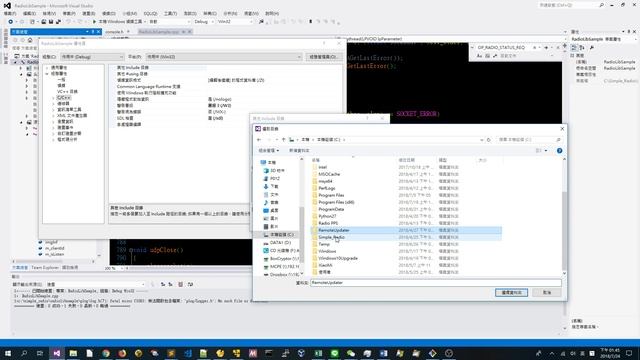The height and width of the screenshot is (360, 640).
Task: Select DATA1 (D:) drive in navigation pane
Action: coord(280,242)
